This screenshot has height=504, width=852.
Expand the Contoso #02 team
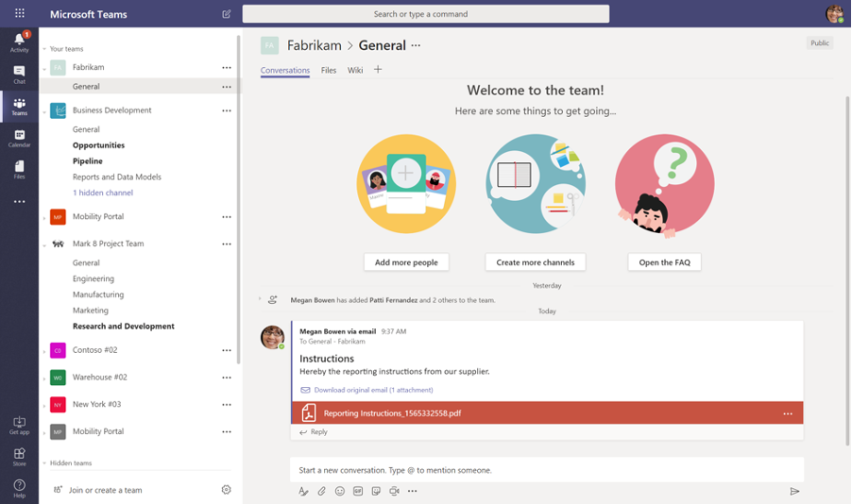pyautogui.click(x=44, y=351)
